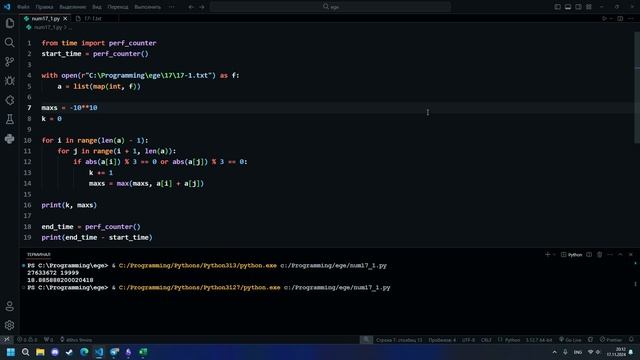This screenshot has width=640, height=360.
Task: Click num17_1.py in the breadcrumb
Action: pyautogui.click(x=48, y=27)
